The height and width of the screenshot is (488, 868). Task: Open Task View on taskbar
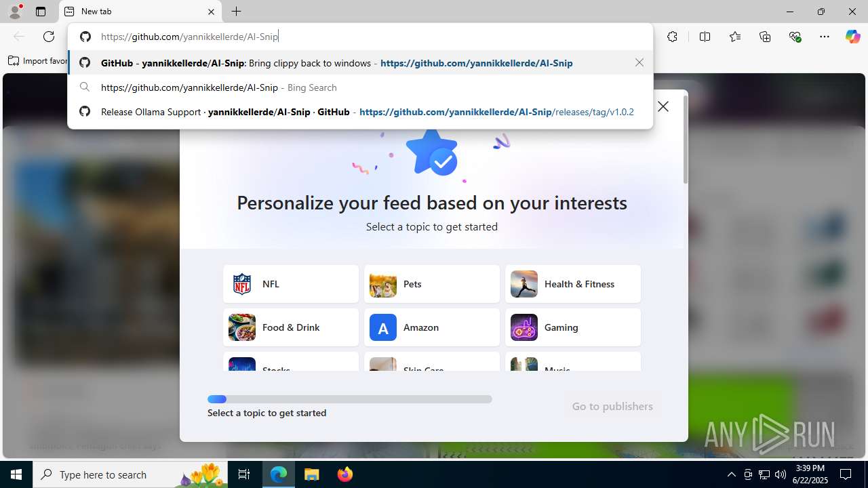coord(244,474)
